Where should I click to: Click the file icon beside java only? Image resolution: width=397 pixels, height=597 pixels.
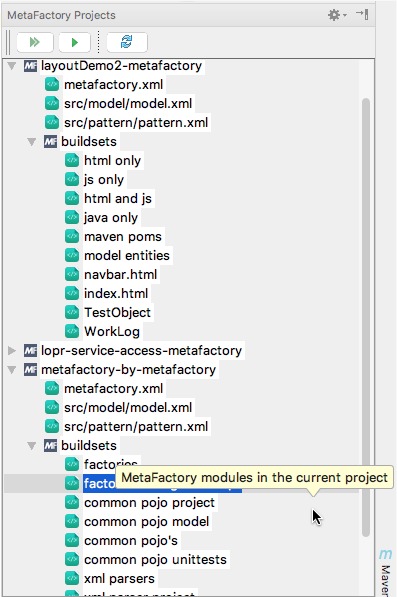coord(72,217)
